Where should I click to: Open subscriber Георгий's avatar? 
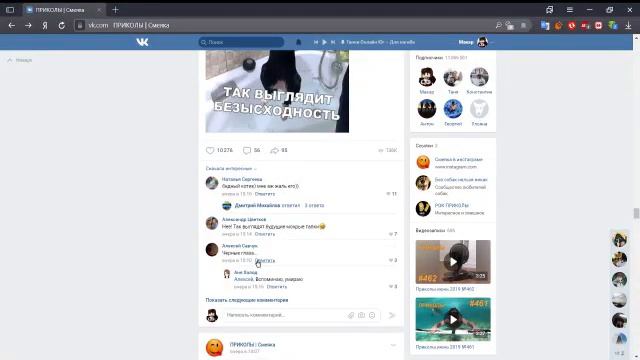[x=453, y=109]
